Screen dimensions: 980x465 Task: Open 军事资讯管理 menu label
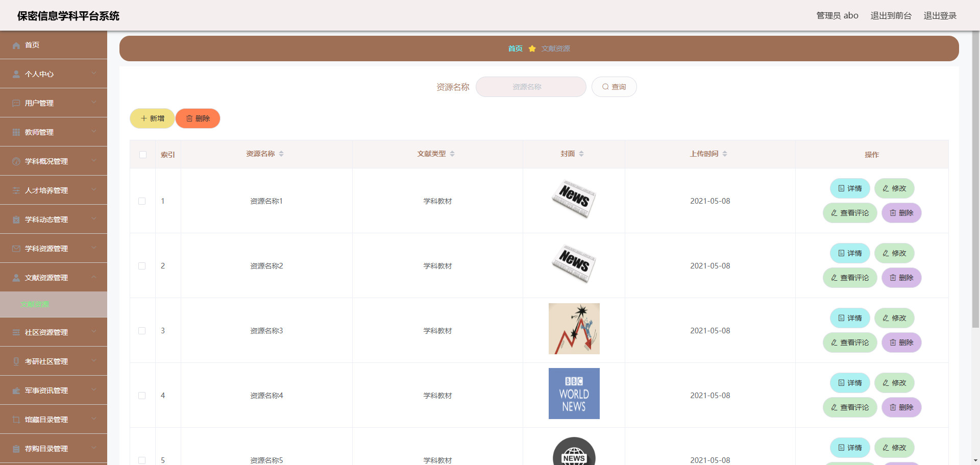(x=46, y=390)
